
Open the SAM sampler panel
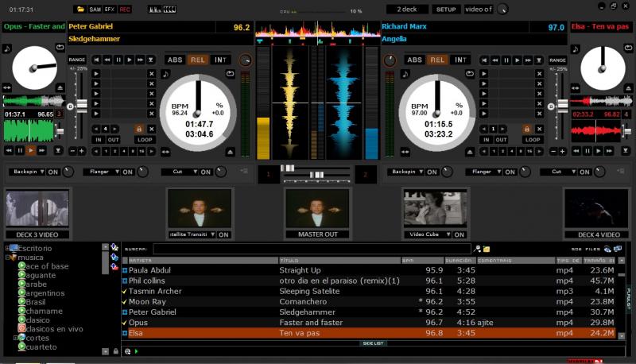[x=95, y=9]
